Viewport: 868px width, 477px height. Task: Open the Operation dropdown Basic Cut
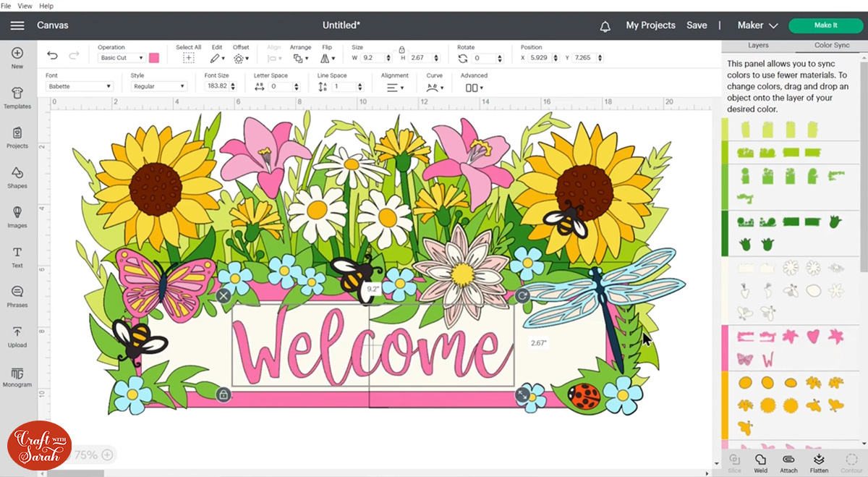pos(121,58)
